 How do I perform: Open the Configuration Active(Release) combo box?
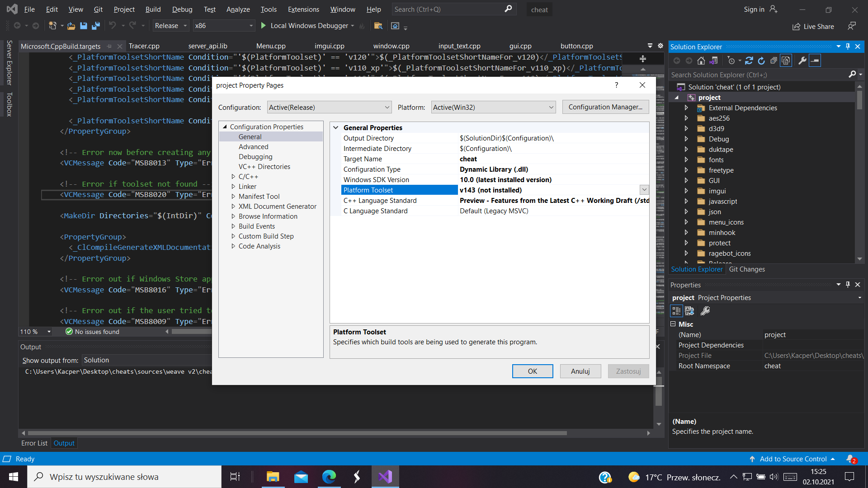tap(329, 108)
